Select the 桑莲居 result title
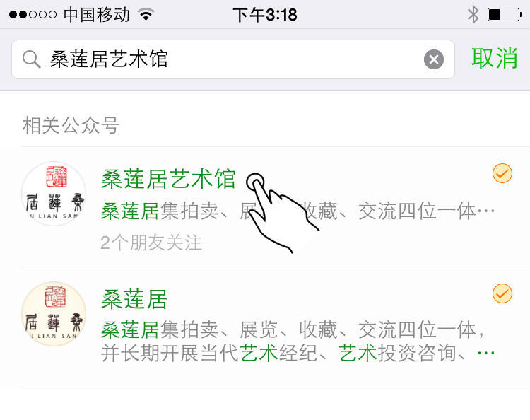This screenshot has height=420, width=530. [x=134, y=299]
